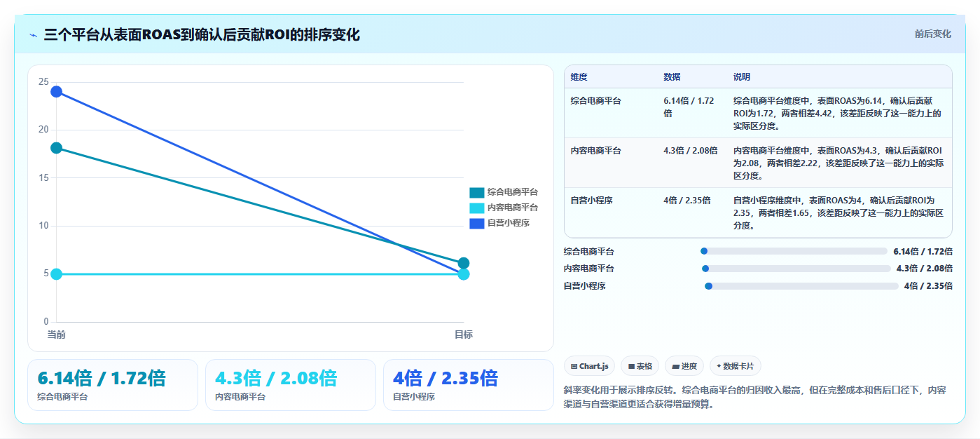Open the 6.14倍 / 1.72倍 data card
The image size is (980, 439).
(113, 385)
